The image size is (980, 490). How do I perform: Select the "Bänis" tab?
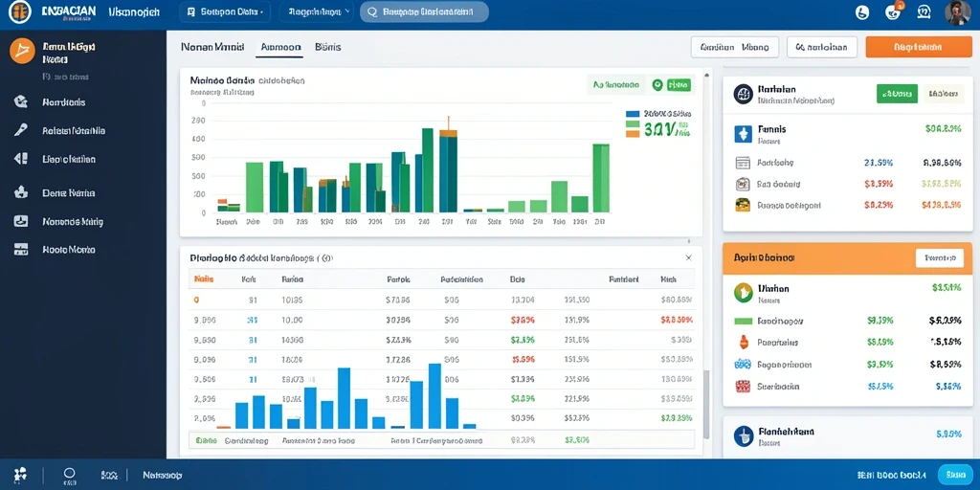(327, 47)
